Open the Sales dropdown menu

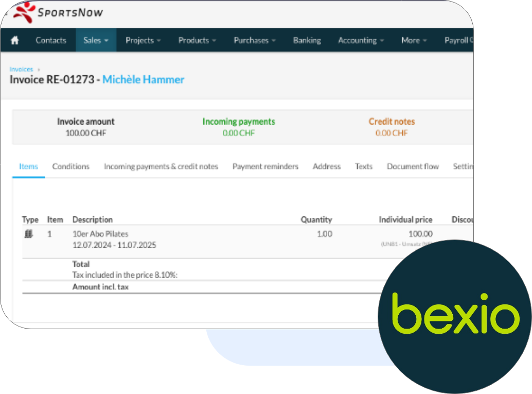[96, 41]
